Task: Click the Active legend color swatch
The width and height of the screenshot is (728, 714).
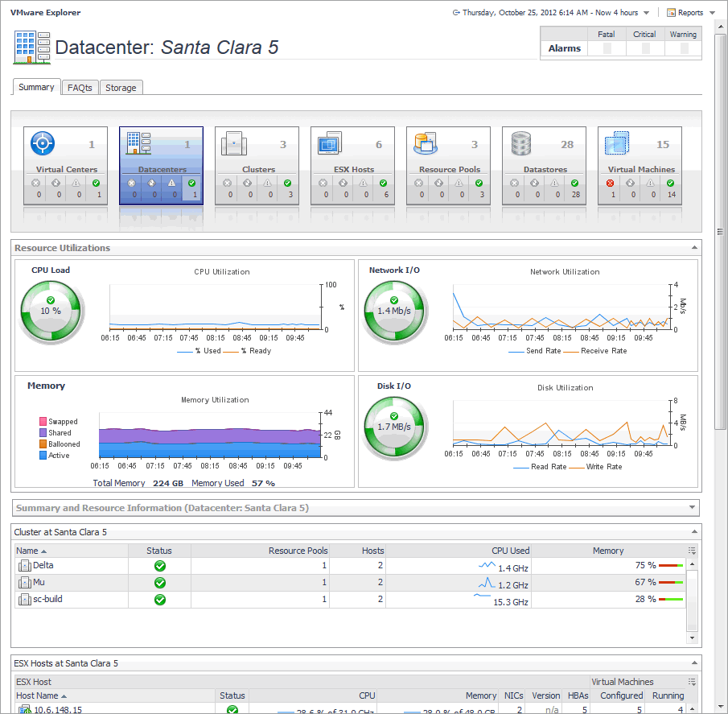Action: coord(43,456)
